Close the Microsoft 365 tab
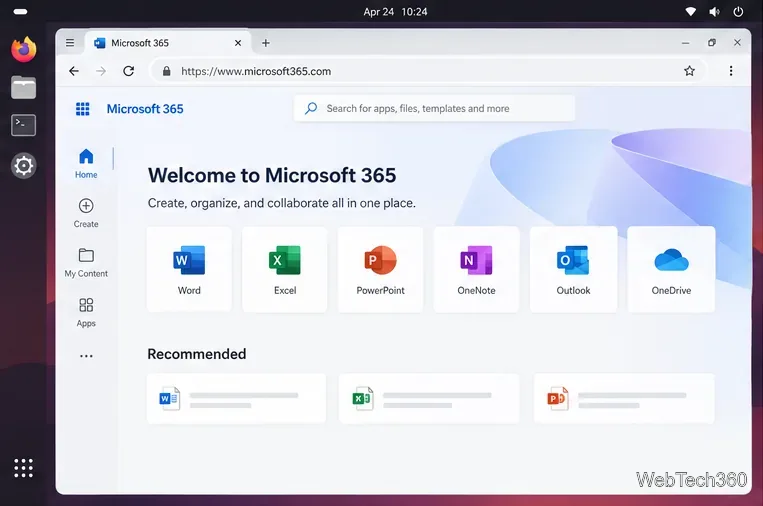This screenshot has width=763, height=506. coord(238,43)
